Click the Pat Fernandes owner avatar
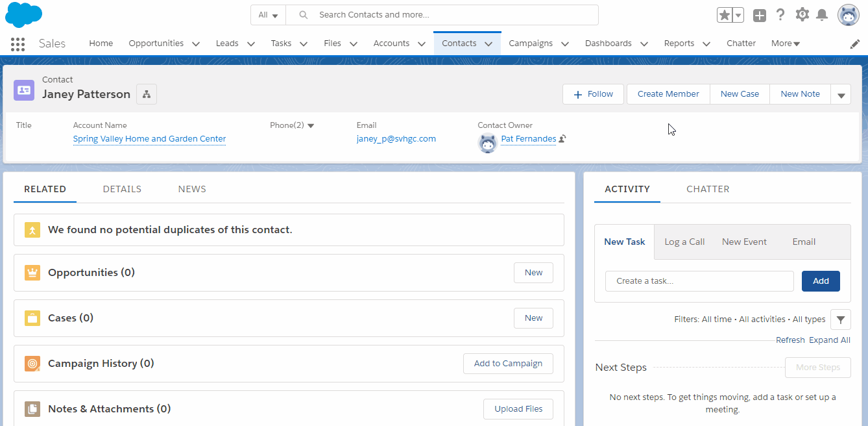This screenshot has height=426, width=868. [488, 143]
